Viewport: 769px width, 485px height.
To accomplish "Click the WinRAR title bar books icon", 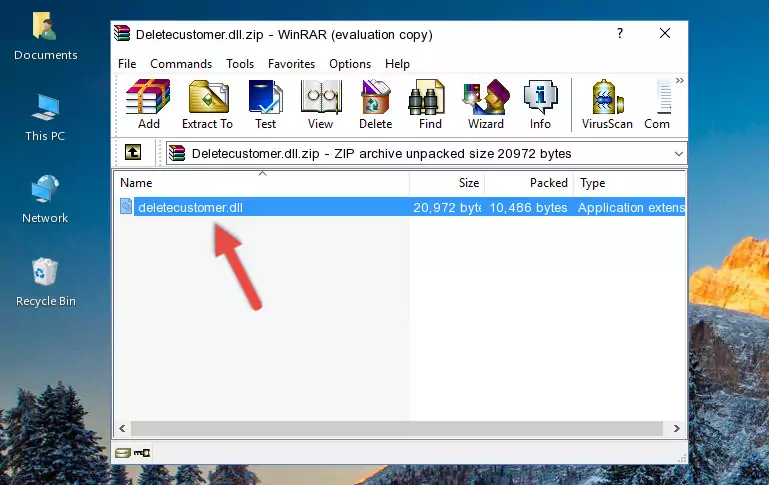I will [x=122, y=33].
